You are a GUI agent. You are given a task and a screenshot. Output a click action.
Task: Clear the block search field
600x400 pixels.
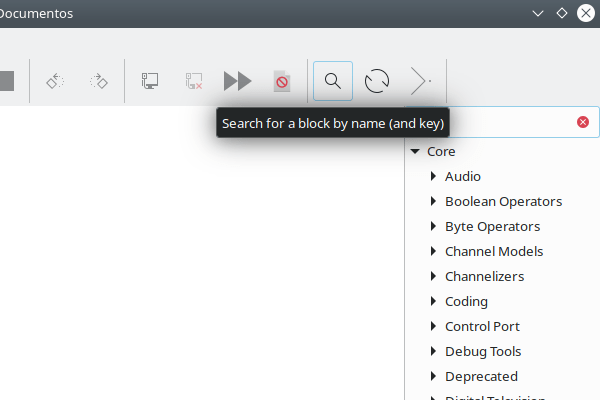pyautogui.click(x=583, y=122)
